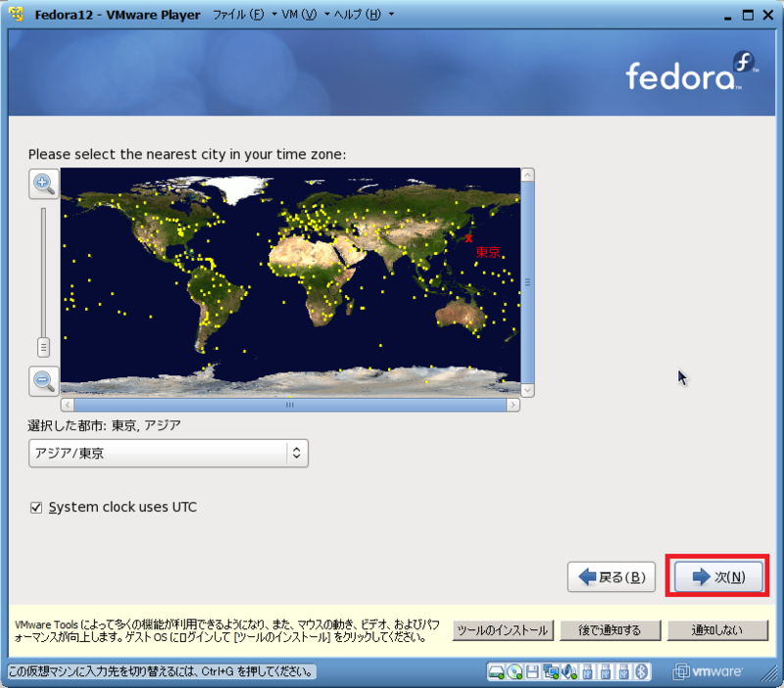784x688 pixels.
Task: Open the アジア/東京 timezone dropdown
Action: (x=169, y=453)
